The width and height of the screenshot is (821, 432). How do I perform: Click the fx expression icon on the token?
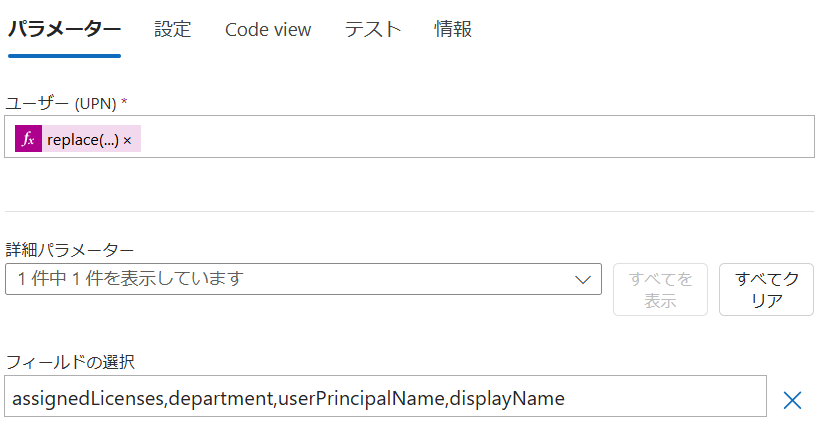pos(28,139)
